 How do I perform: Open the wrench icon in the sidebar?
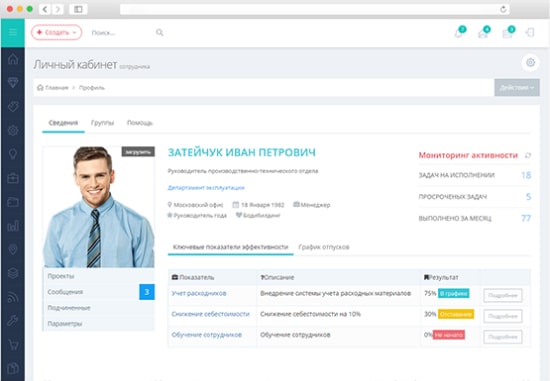click(13, 321)
